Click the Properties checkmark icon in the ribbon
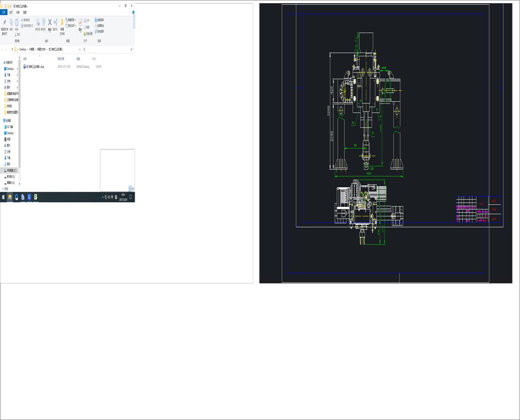The height and width of the screenshot is (420, 520). 80,22
